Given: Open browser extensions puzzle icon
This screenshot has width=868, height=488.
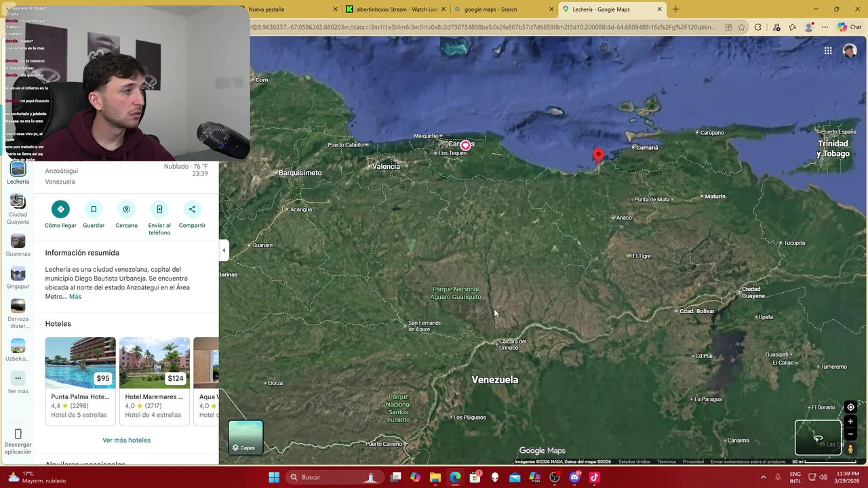Looking at the screenshot, I should click(x=758, y=27).
